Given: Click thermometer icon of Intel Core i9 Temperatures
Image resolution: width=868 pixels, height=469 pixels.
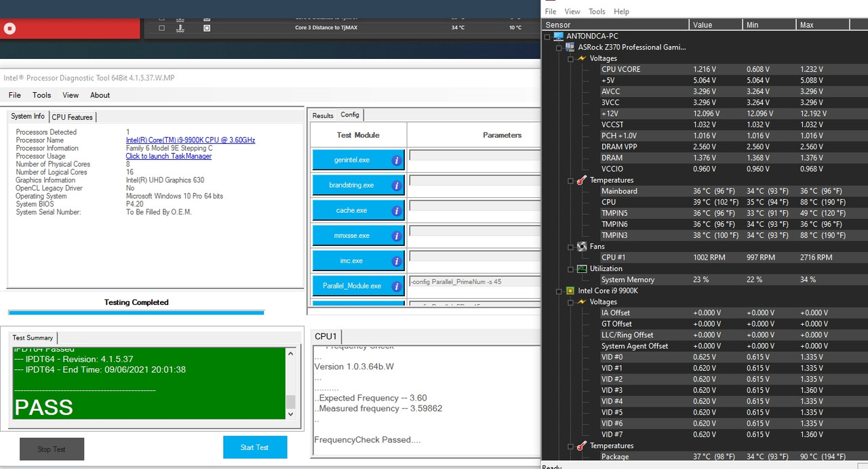Looking at the screenshot, I should [582, 446].
